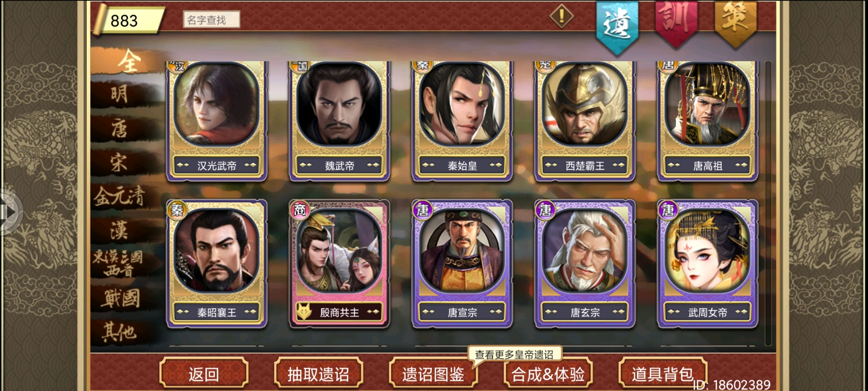Click the fox icon on 殷商共主 label

304,311
